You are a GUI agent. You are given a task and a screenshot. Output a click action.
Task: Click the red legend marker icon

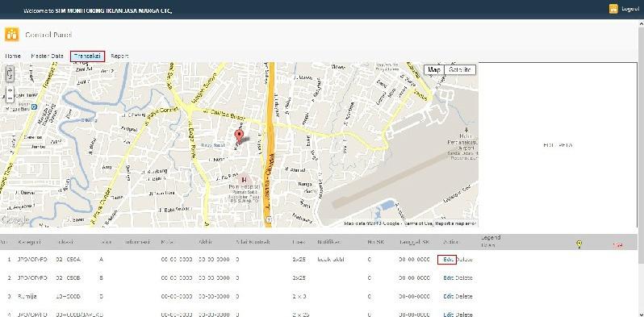(617, 245)
